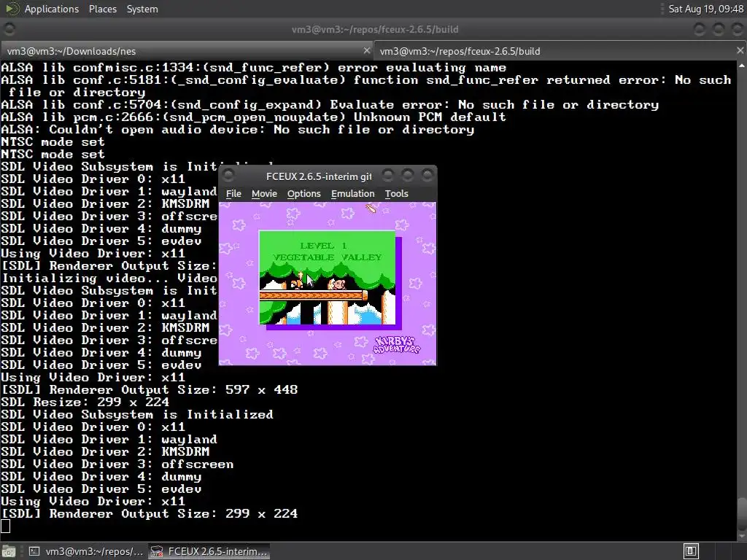Click the terminal vertical scrollbar thumb
This screenshot has height=560, width=747.
point(742,513)
